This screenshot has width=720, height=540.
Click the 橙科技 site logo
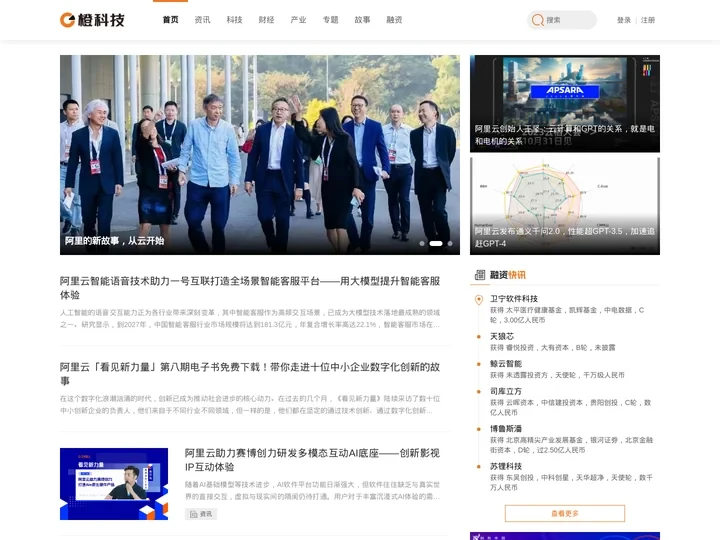pyautogui.click(x=92, y=20)
